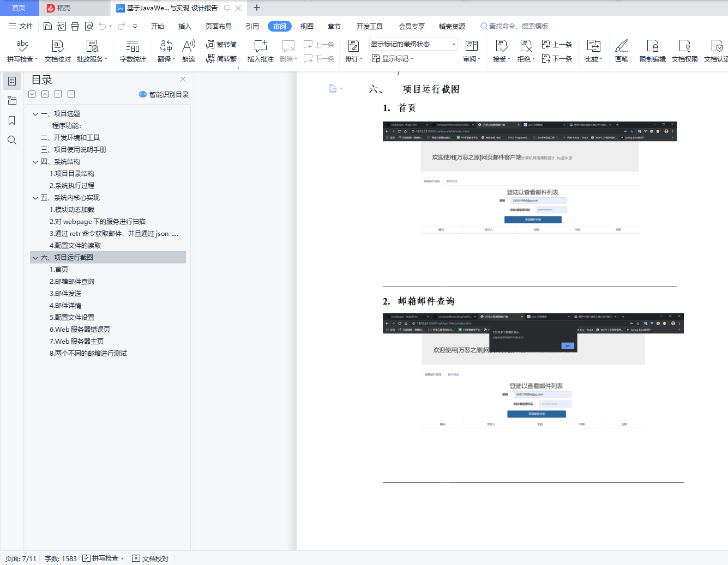Open the bookmark panel in left sidebar
This screenshot has height=565, width=728.
pyautogui.click(x=12, y=120)
